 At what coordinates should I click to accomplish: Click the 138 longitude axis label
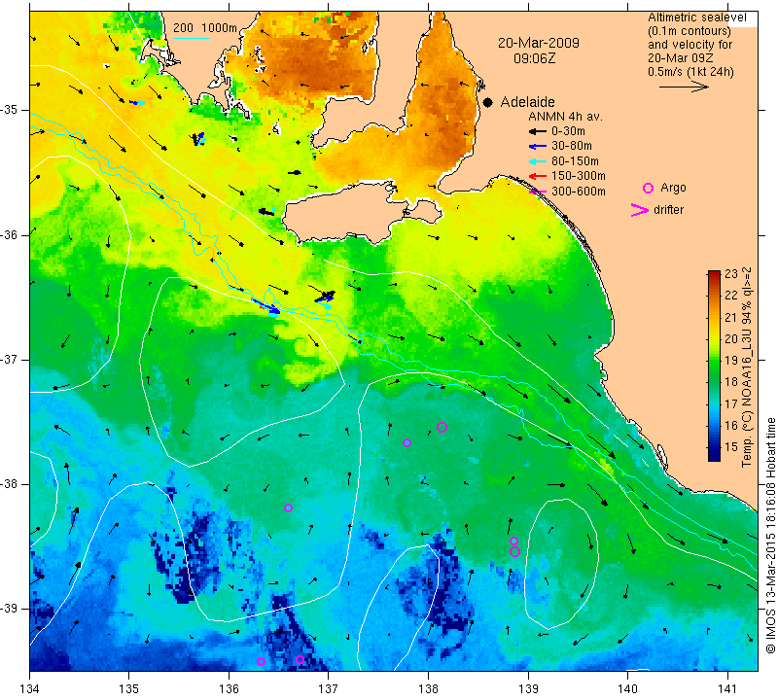pos(428,688)
